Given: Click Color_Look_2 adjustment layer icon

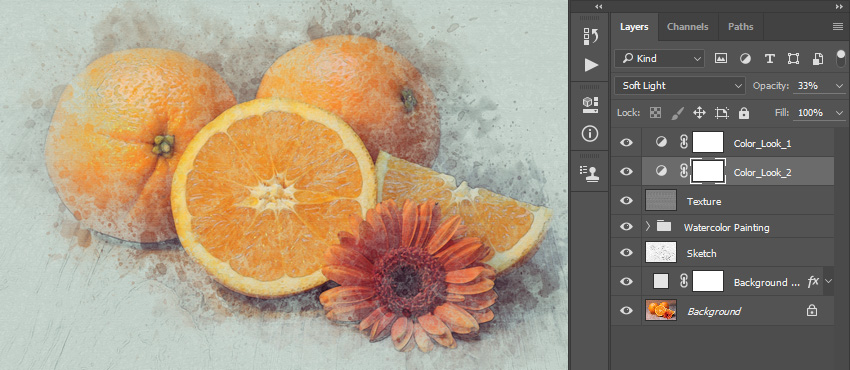Looking at the screenshot, I should point(661,171).
